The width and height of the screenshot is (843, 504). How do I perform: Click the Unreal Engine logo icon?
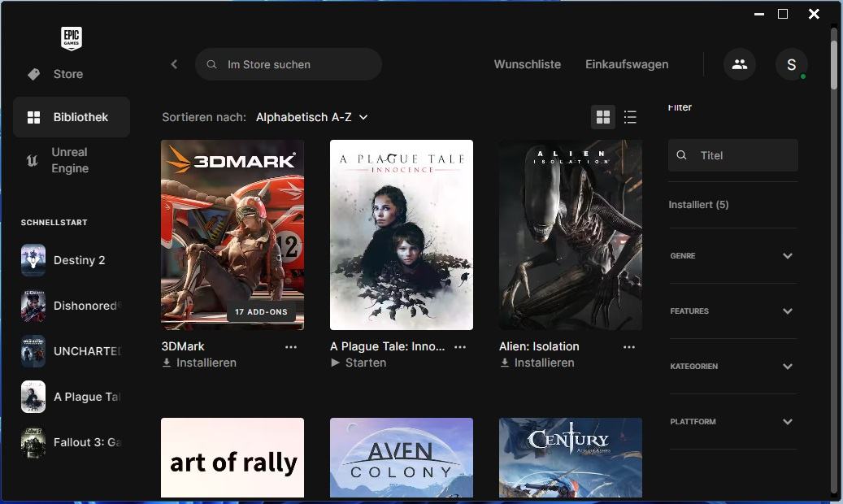(33, 160)
